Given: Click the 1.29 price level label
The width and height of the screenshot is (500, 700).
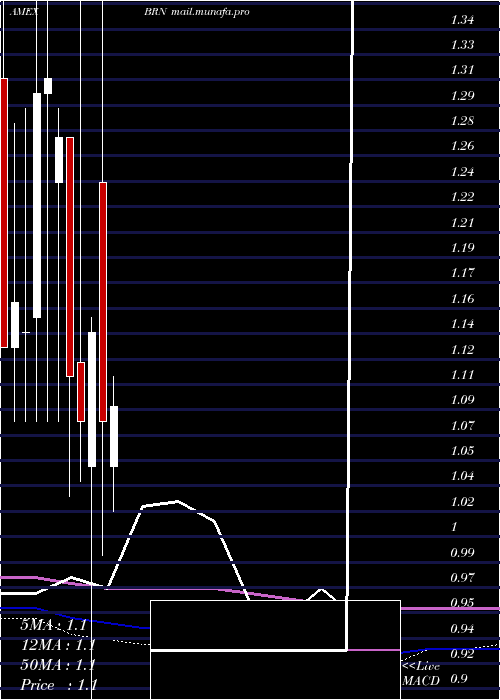Looking at the screenshot, I should 462,96.
